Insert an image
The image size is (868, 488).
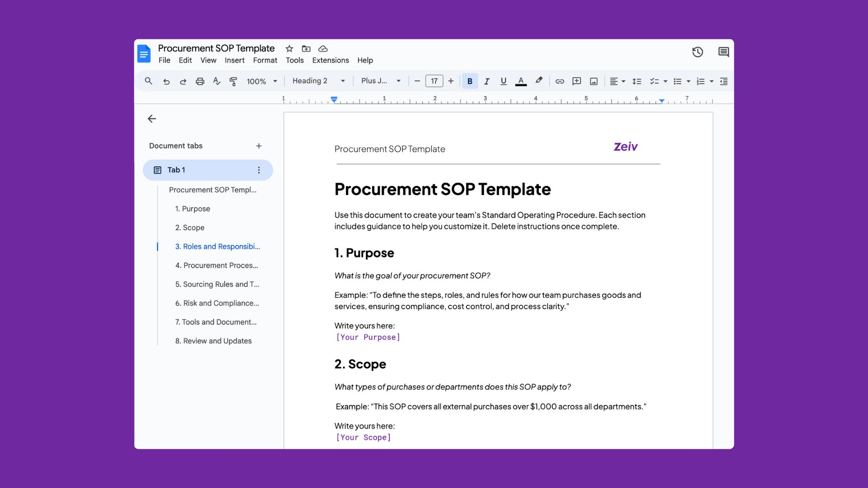tap(593, 81)
